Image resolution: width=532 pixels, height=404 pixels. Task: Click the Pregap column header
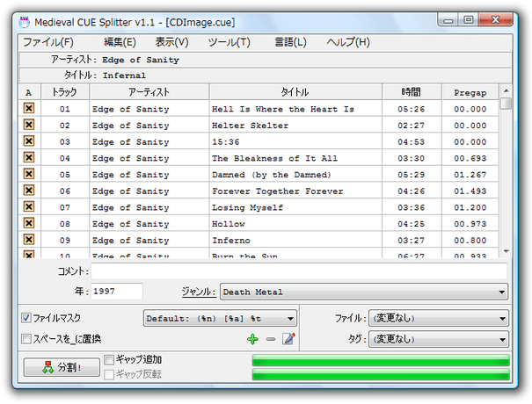coord(470,92)
